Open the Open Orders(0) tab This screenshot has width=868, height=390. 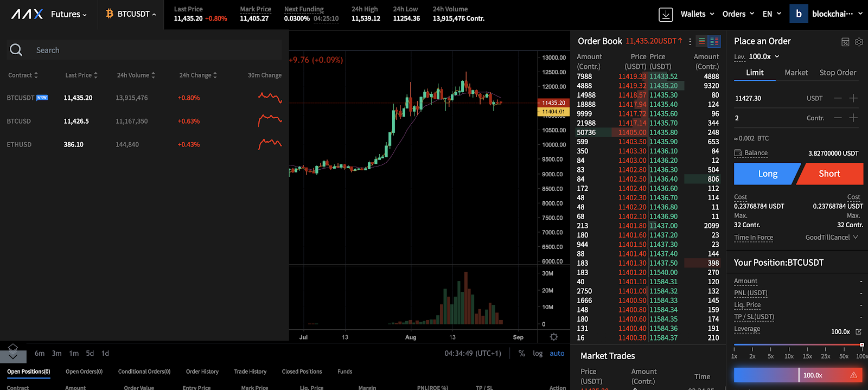coord(84,372)
